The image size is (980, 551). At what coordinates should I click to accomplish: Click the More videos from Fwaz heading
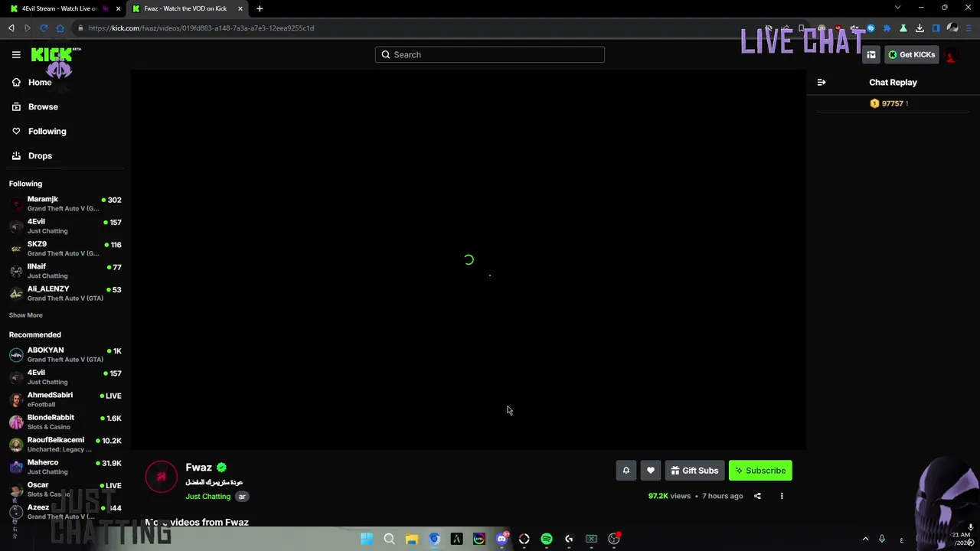197,523
